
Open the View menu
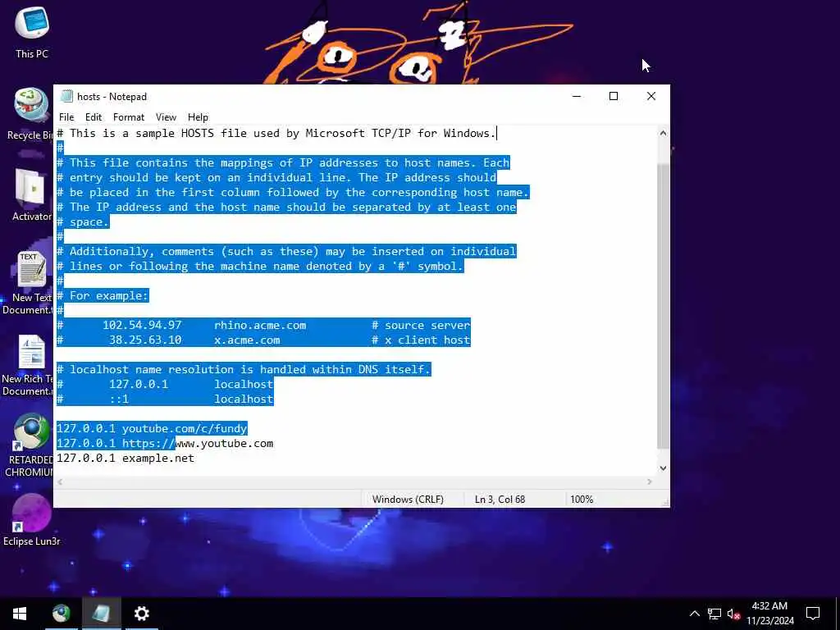tap(166, 116)
